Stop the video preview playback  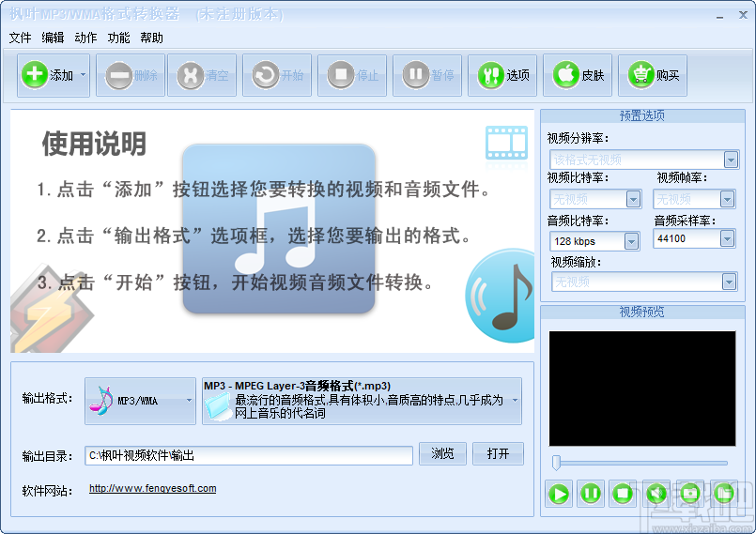pyautogui.click(x=623, y=494)
